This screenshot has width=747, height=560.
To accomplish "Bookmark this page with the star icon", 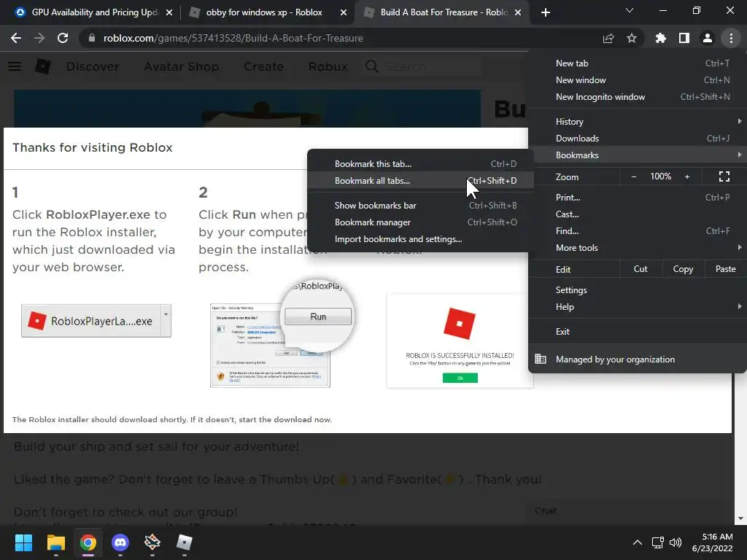I will [x=632, y=38].
